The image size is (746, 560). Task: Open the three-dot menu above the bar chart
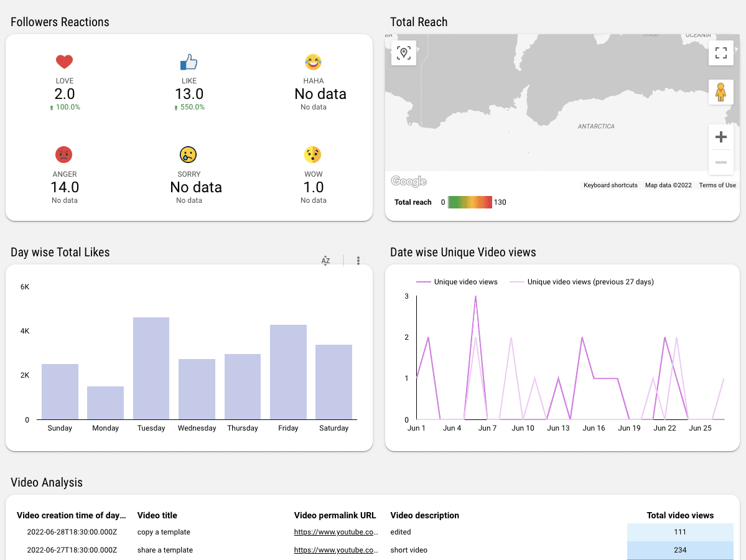[x=358, y=261]
